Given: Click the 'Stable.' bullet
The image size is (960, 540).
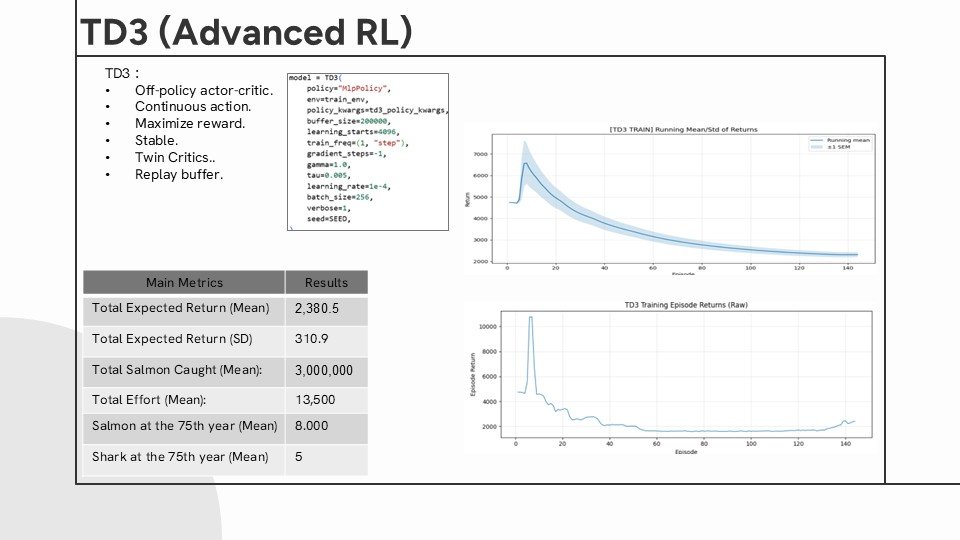Looking at the screenshot, I should coord(156,141).
